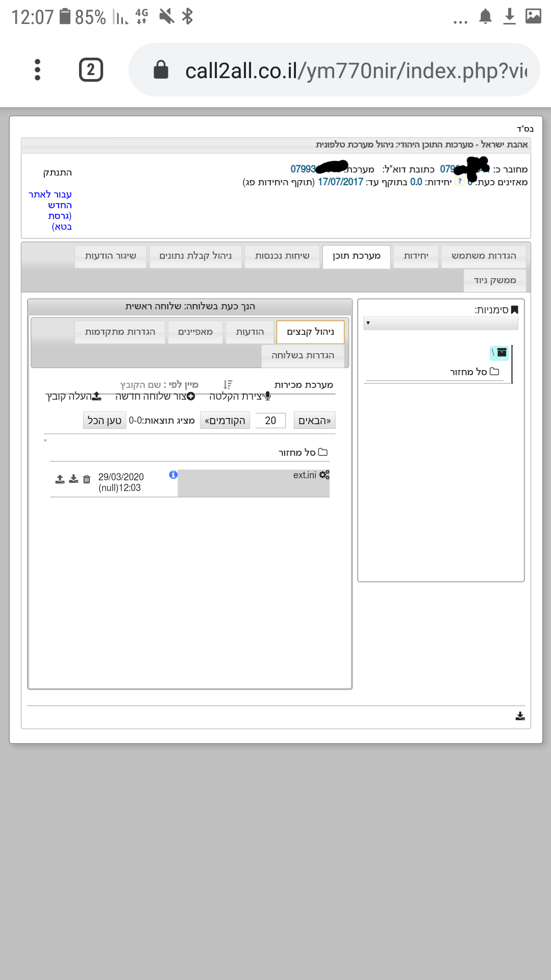Click the «הבאים next page button
Screen dimensions: 551x980
(315, 421)
